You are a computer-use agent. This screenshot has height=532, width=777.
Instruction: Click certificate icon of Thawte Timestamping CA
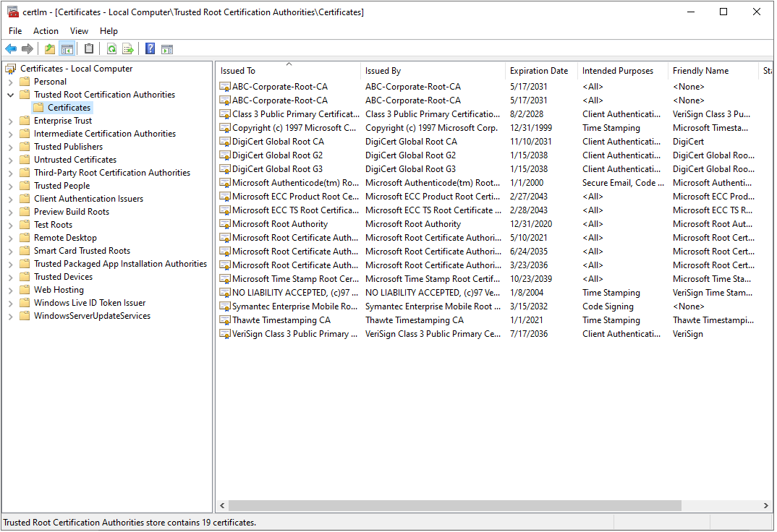click(x=225, y=320)
